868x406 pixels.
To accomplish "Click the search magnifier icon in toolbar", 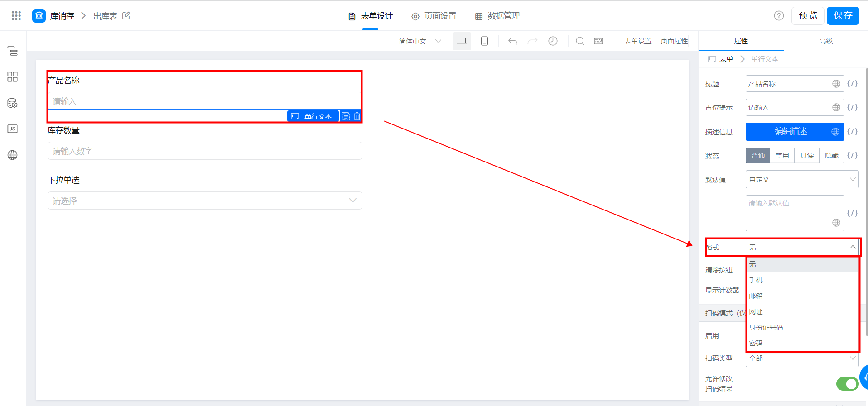I will click(x=580, y=41).
